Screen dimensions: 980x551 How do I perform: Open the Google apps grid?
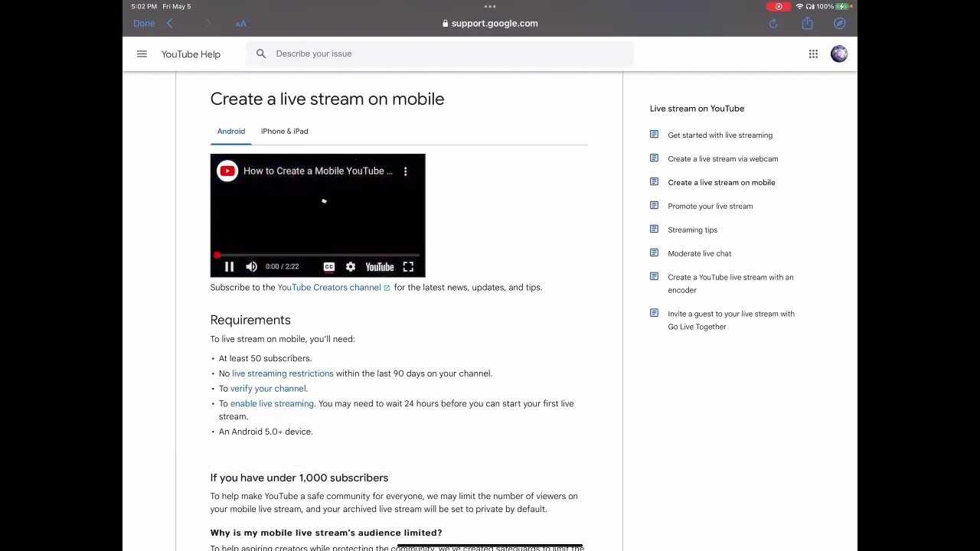point(813,54)
